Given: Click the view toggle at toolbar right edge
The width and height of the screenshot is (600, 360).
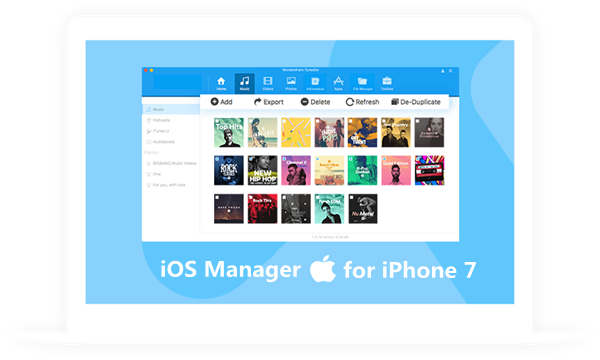Looking at the screenshot, I should pos(452,102).
